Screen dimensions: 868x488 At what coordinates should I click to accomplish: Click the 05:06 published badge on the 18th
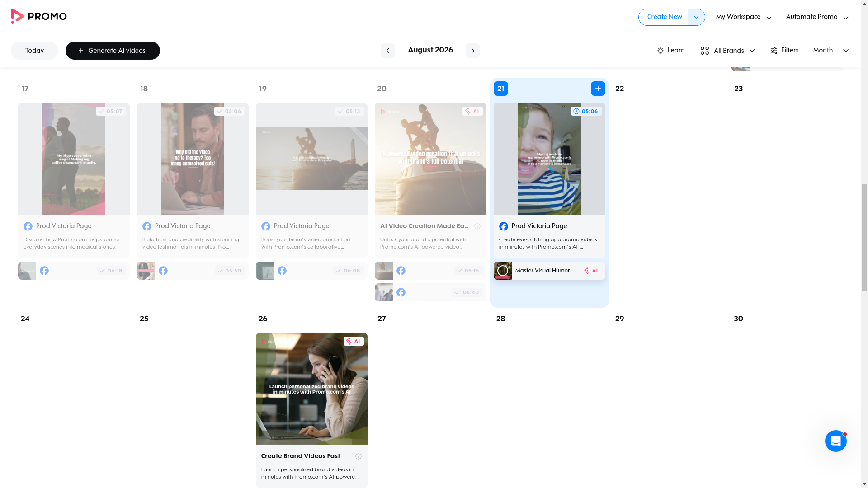click(x=230, y=111)
